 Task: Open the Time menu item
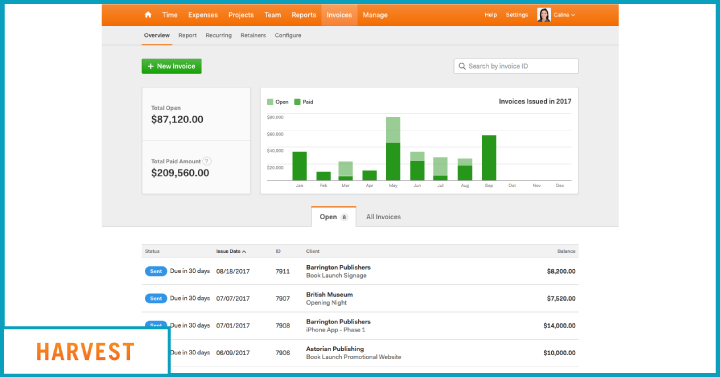pos(169,15)
